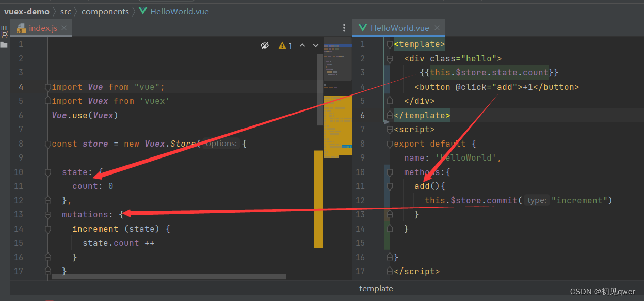Collapse the div block at HelloWorld.vue line 2
The width and height of the screenshot is (644, 301).
pyautogui.click(x=390, y=58)
